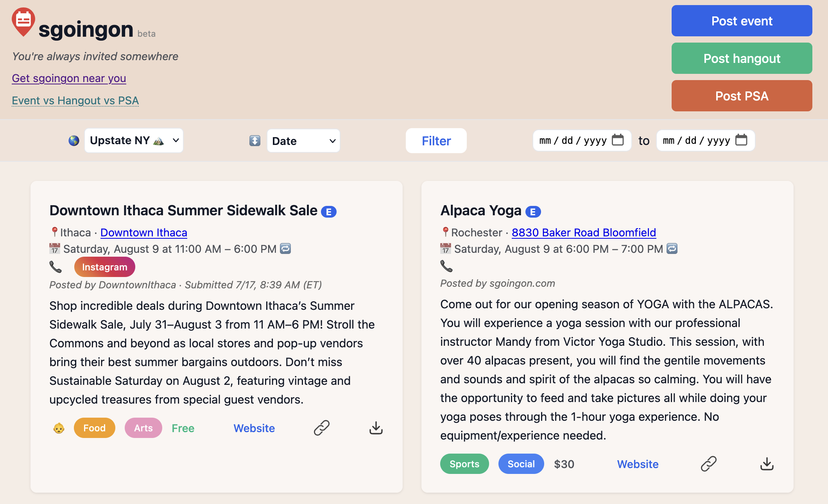Click the Downtown Ithaca Summer Sidewalk Sale title

tap(183, 211)
